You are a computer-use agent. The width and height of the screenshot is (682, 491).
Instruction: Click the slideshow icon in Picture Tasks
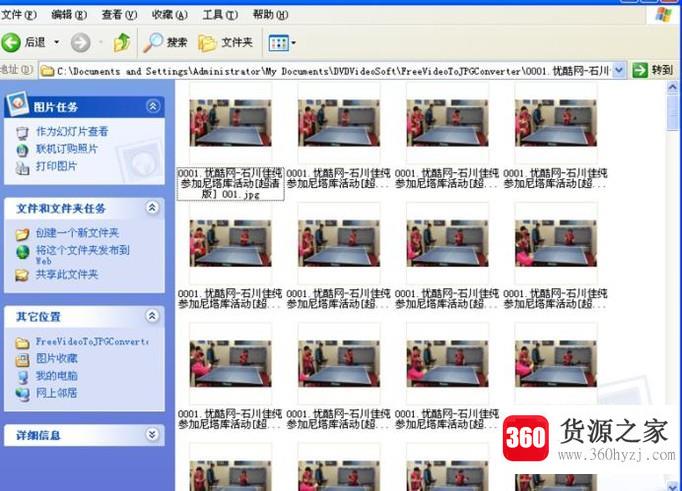click(22, 132)
